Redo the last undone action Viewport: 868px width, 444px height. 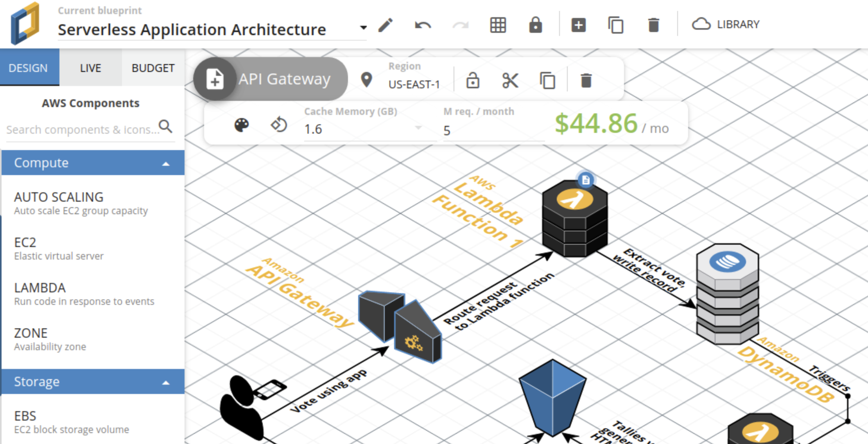tap(460, 25)
